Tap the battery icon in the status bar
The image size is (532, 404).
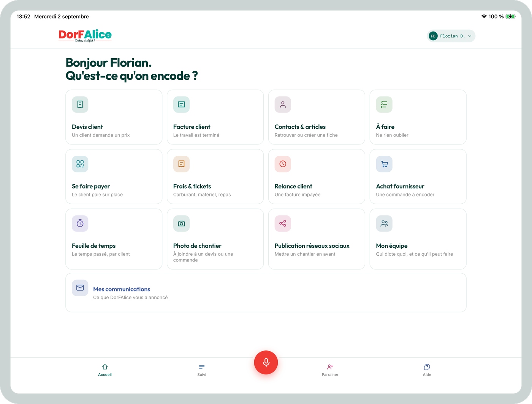pos(511,16)
